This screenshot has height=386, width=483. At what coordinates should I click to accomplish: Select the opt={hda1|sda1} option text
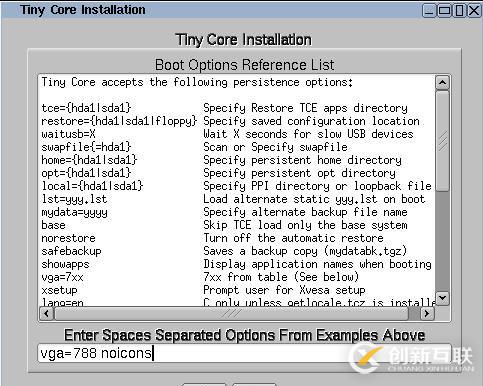click(x=86, y=173)
